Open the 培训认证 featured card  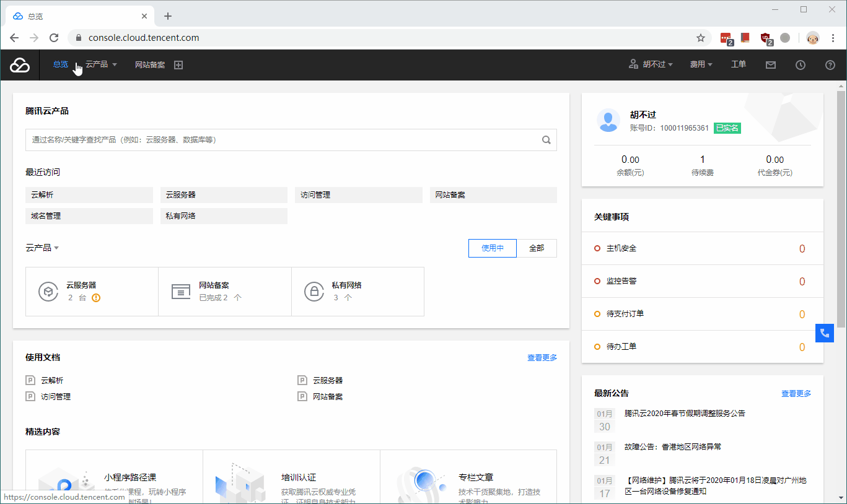(291, 477)
